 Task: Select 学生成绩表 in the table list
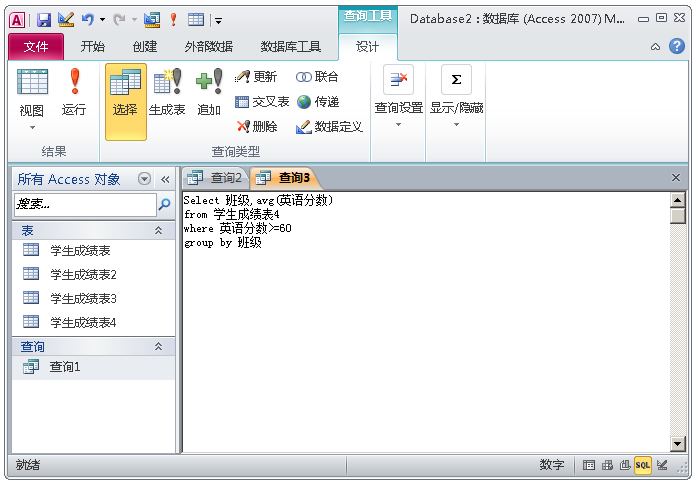[x=93, y=251]
